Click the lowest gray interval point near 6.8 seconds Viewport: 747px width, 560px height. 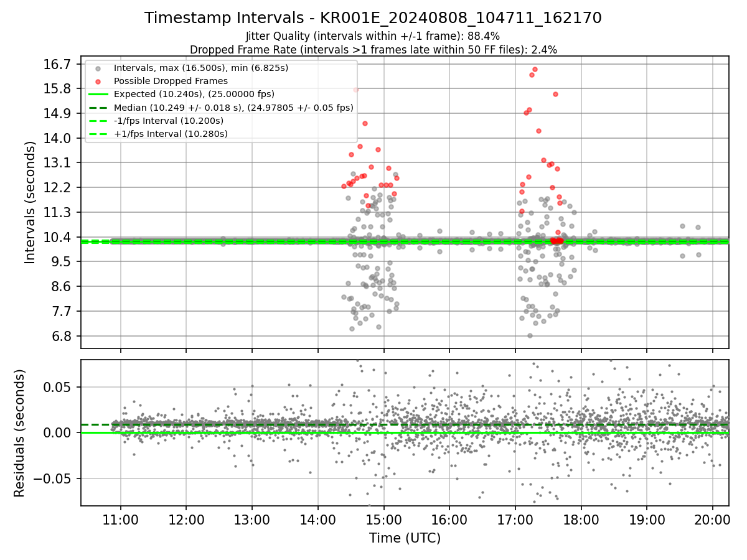coord(530,335)
